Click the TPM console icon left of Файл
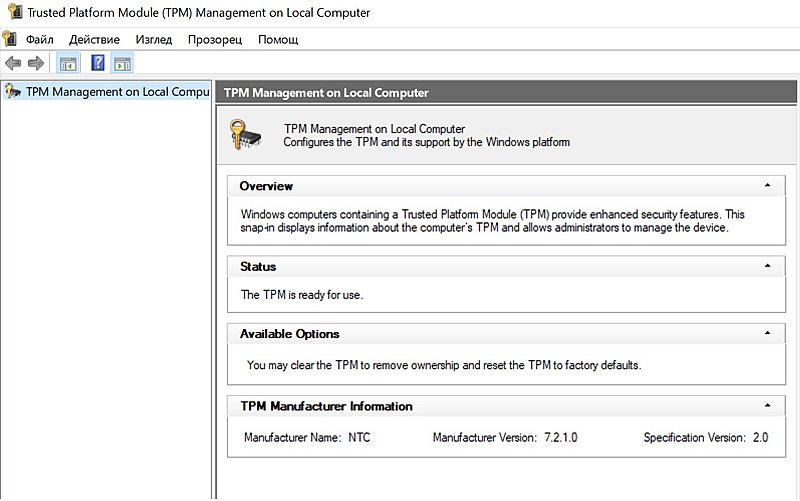Viewport: 800px width, 501px height. tap(10, 39)
